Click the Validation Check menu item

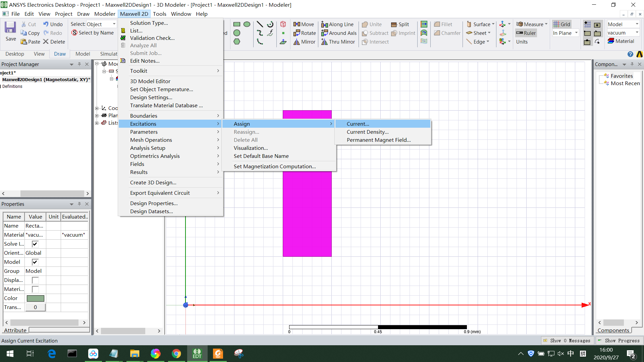(152, 38)
